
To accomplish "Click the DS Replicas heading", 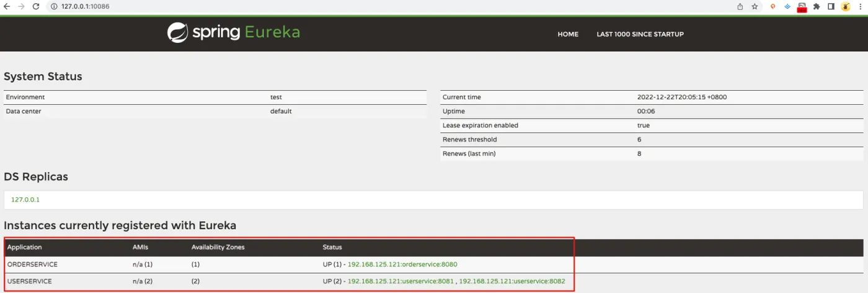I will [36, 176].
